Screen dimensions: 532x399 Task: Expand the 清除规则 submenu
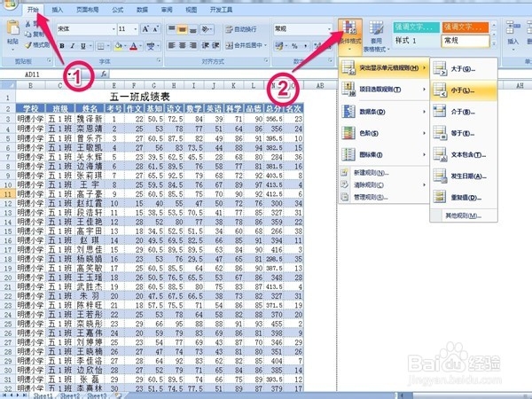point(384,185)
